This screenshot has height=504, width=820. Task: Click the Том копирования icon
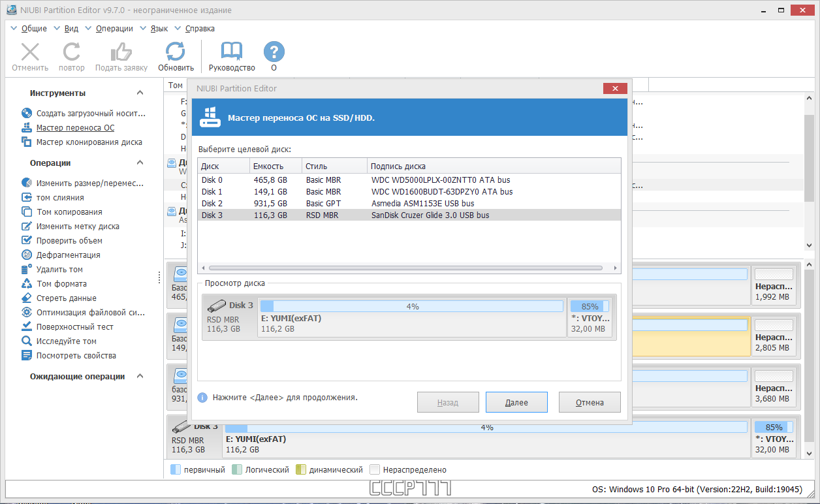27,212
